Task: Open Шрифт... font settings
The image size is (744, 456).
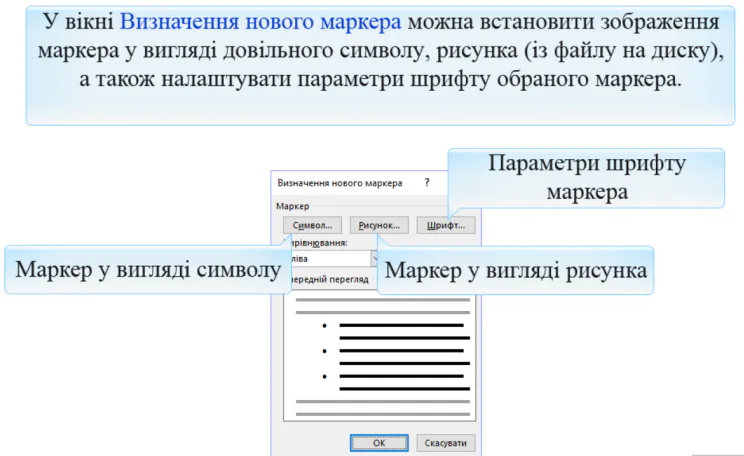Action: click(x=445, y=226)
